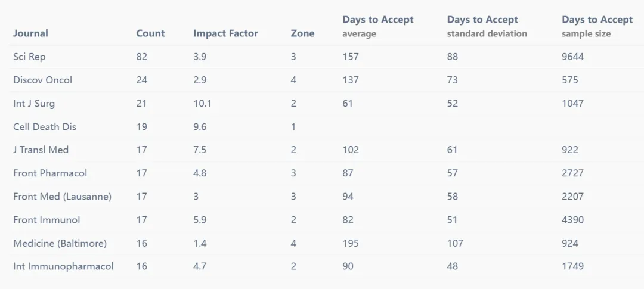Click Days to Accept standard deviation header
This screenshot has height=289, width=644.
click(x=487, y=26)
